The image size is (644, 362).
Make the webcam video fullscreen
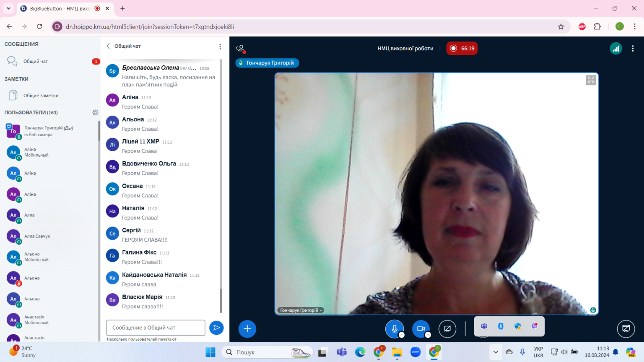(x=591, y=80)
